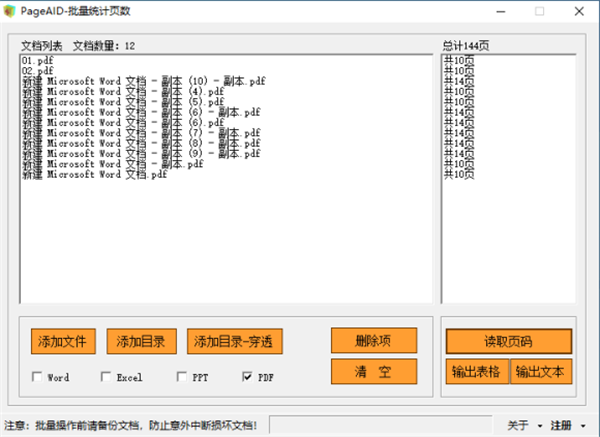This screenshot has height=437, width=600.
Task: Clear the list with 清空 button
Action: [x=373, y=371]
